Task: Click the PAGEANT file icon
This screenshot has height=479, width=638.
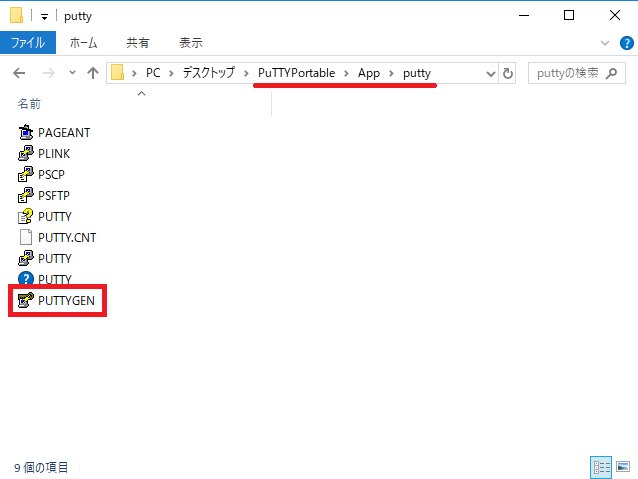Action: point(26,133)
